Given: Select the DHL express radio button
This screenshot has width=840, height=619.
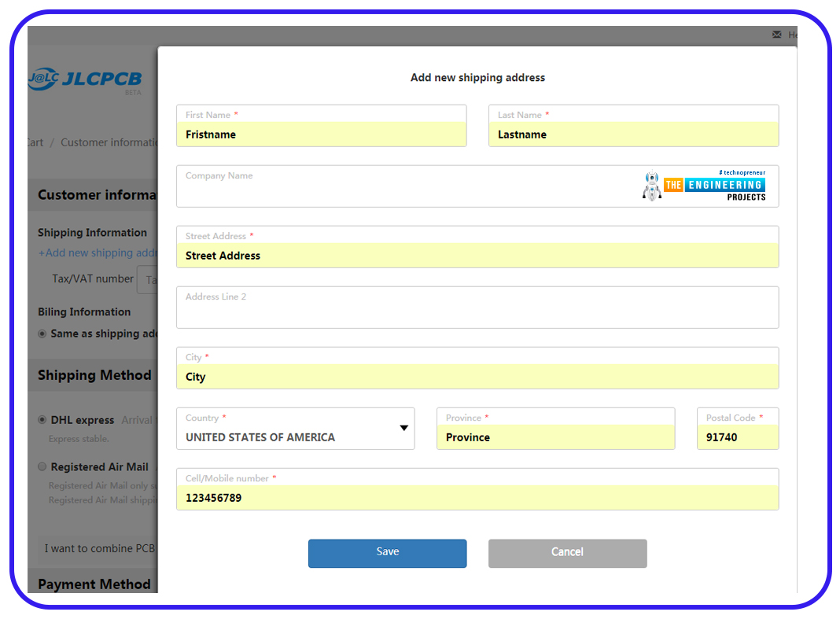Looking at the screenshot, I should click(42, 420).
